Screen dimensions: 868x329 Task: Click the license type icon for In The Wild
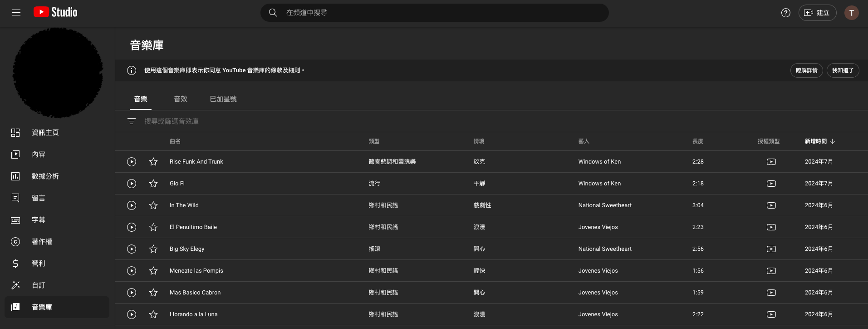pos(771,205)
